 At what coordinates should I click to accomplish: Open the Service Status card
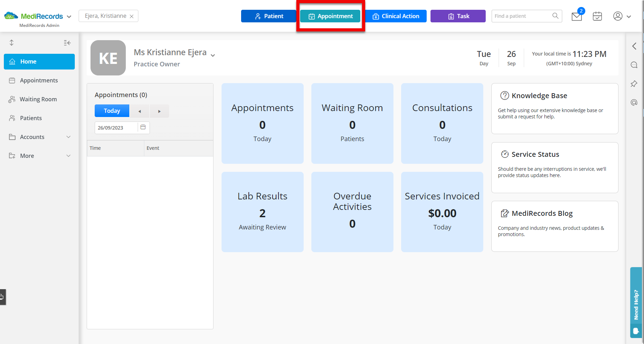(x=555, y=168)
